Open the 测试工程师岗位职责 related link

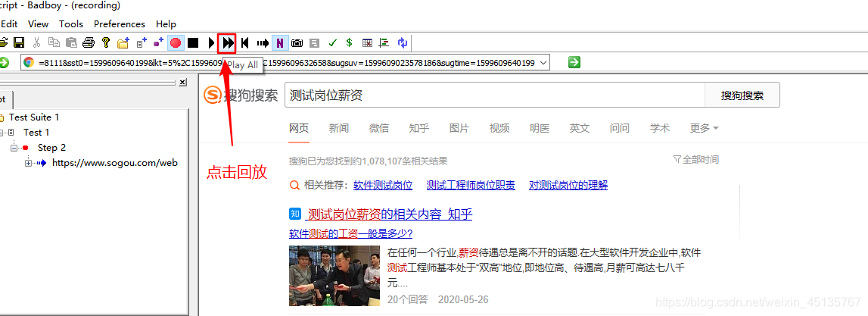pos(471,185)
